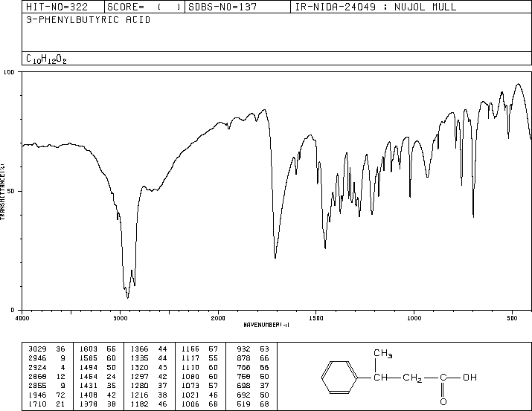
Task: Select the CH3 group in the structure
Action: 383,353
